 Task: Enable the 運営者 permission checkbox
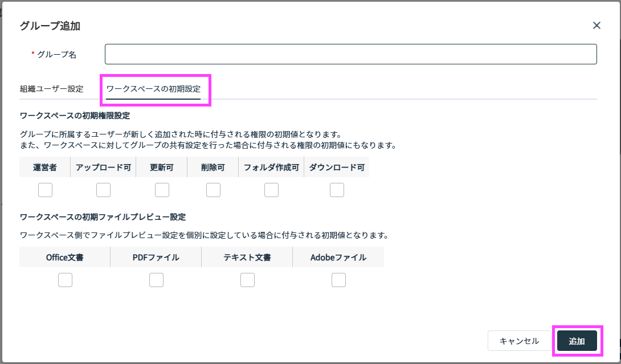coord(45,190)
